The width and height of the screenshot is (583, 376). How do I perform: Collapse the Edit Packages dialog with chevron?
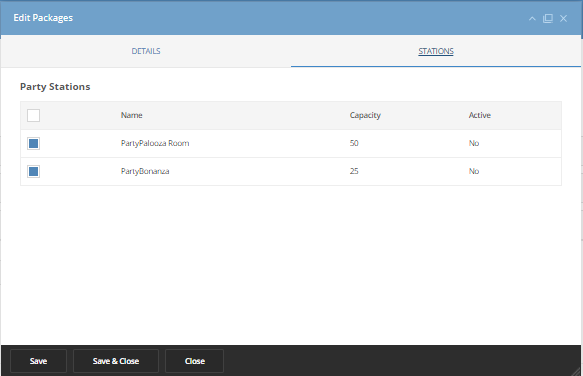[532, 18]
